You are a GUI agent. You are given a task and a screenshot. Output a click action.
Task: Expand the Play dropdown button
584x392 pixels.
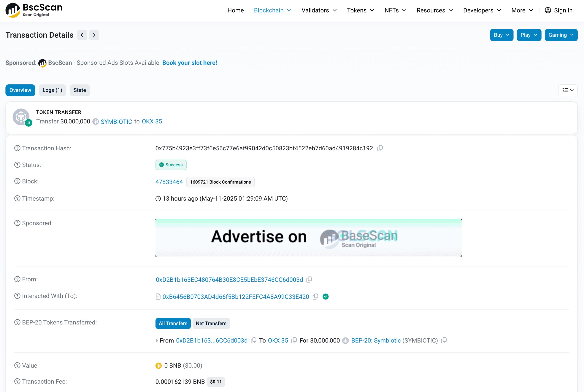pyautogui.click(x=529, y=35)
